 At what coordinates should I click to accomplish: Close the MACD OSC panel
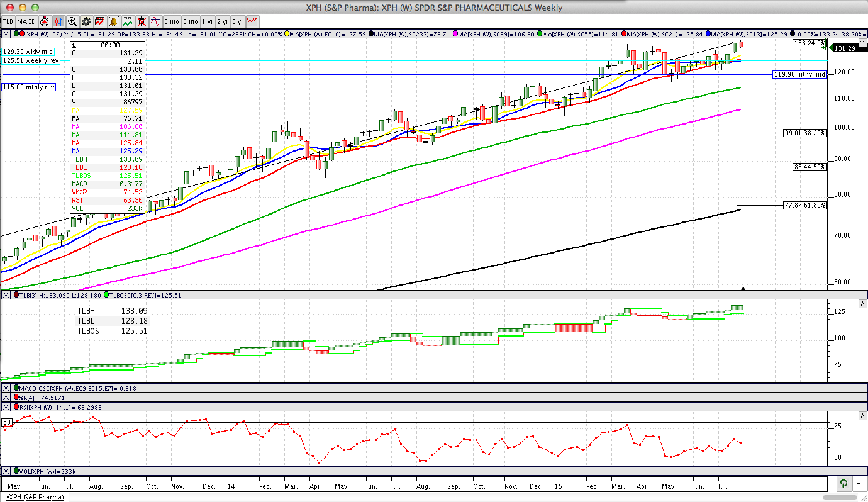[x=6, y=388]
